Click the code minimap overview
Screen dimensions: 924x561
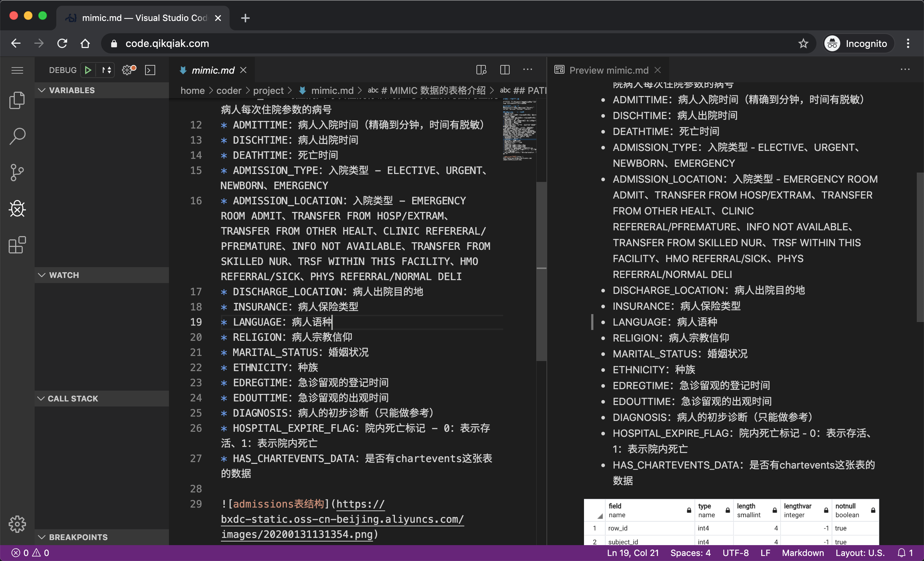[519, 130]
